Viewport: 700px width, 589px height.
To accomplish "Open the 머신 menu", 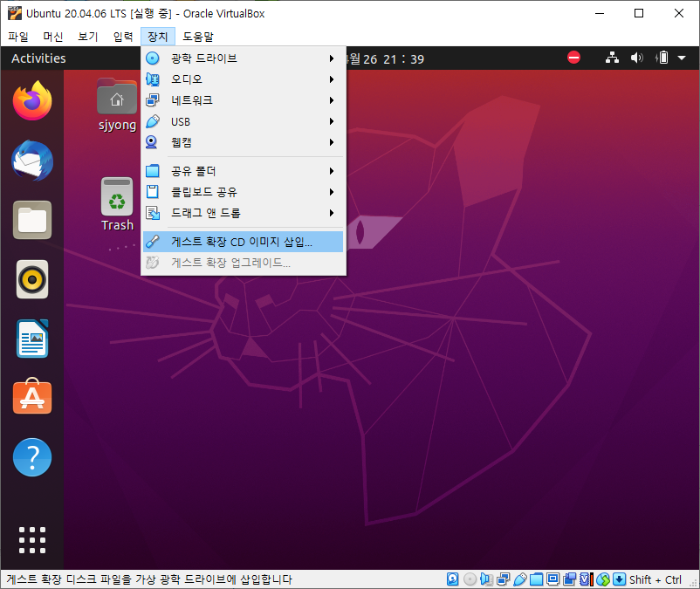I will pos(53,36).
